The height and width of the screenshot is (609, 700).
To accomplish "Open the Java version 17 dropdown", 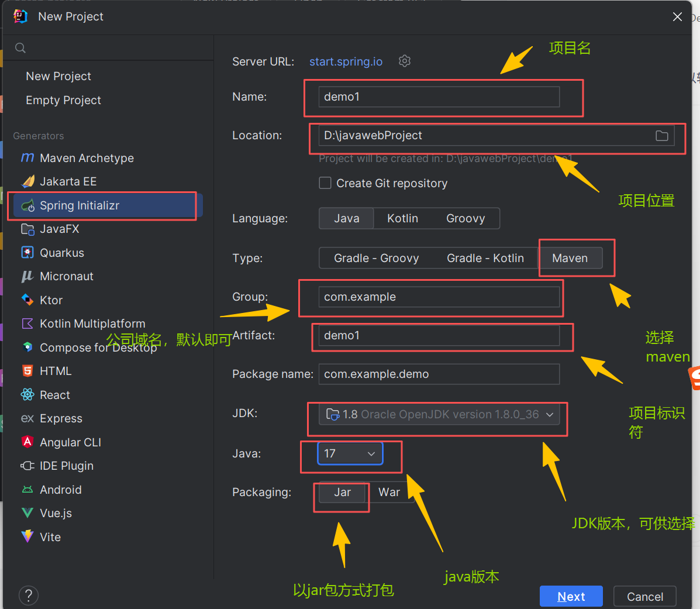I will click(350, 453).
